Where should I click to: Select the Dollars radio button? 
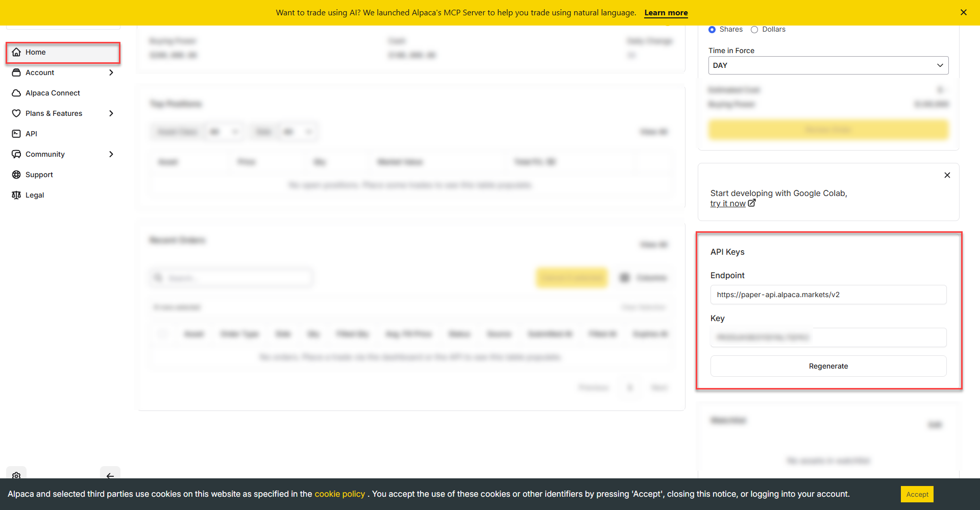754,30
